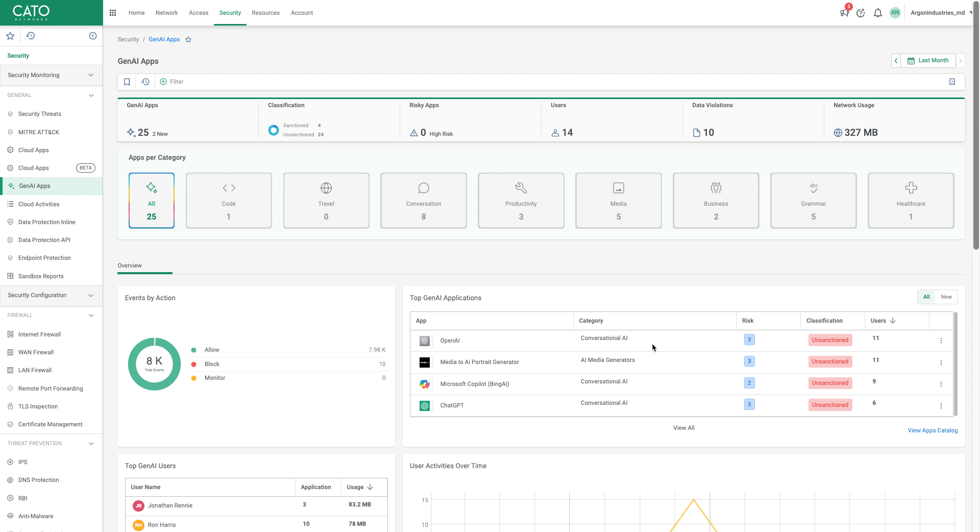The image size is (980, 532).
Task: Select the Healthcare category card
Action: point(911,201)
